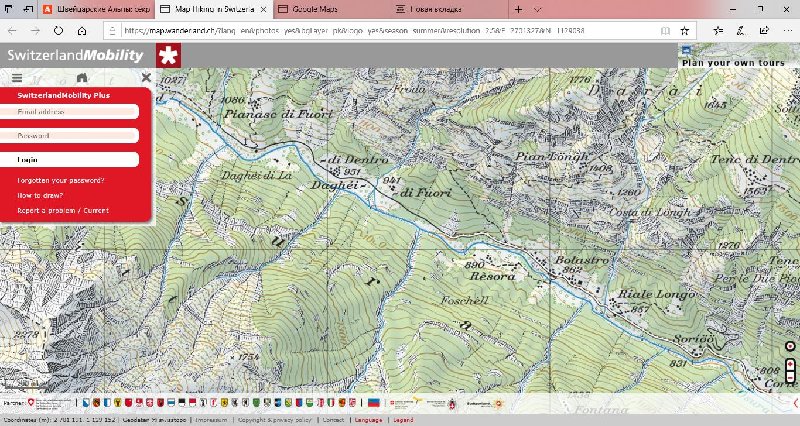Click the Add notes pen icon
This screenshot has width=800, height=426.
(741, 31)
